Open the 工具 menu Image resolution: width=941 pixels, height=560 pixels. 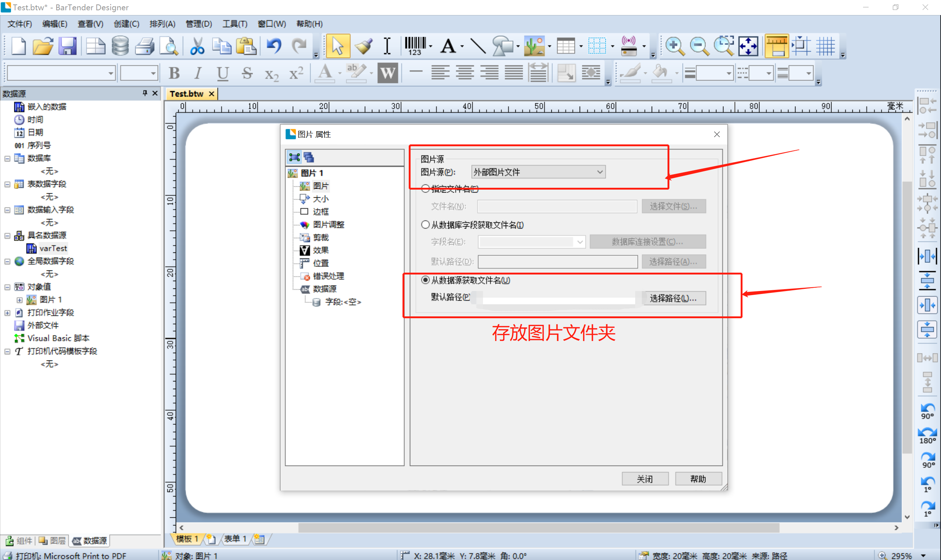[235, 24]
